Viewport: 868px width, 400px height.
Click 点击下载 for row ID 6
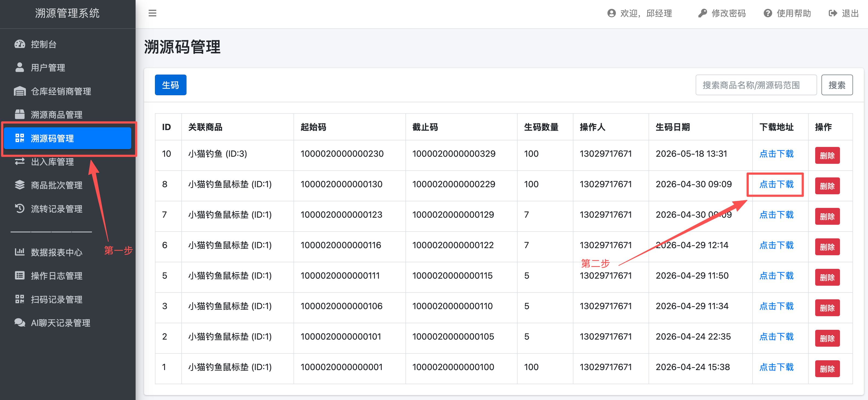[776, 245]
